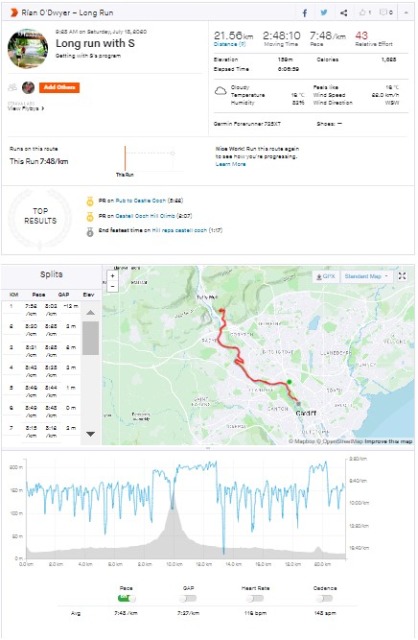
Task: Zoom in on the route map
Action: tap(112, 276)
